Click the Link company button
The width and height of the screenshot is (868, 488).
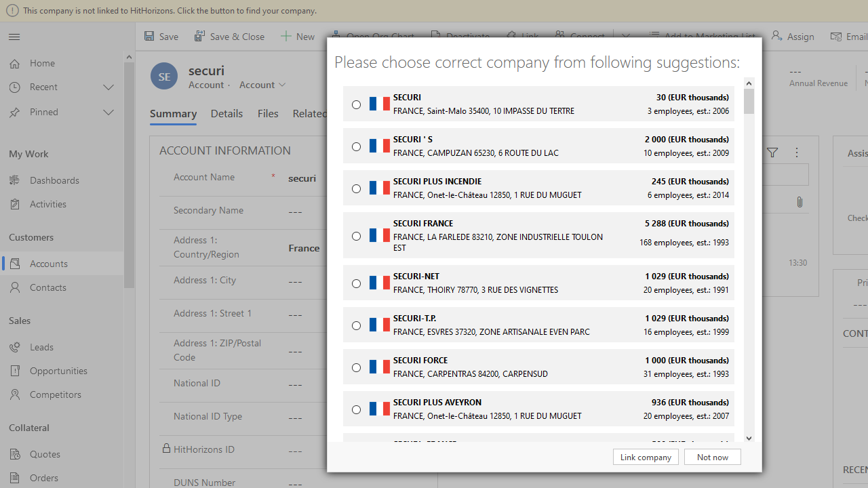point(646,457)
